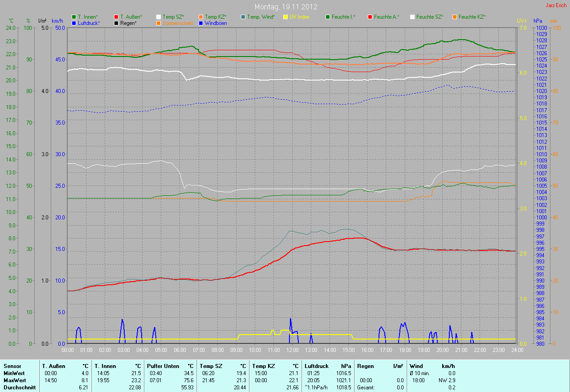Click the green Feuchte I. legend swatch

point(328,17)
